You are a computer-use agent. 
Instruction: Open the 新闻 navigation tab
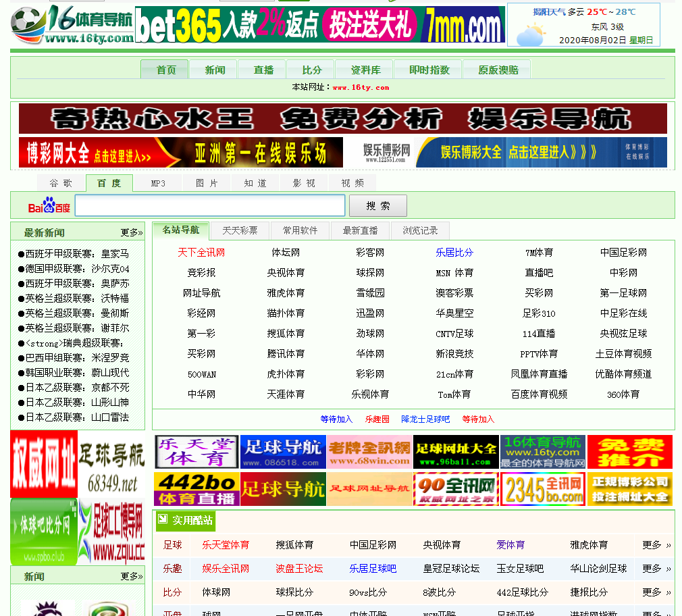(213, 70)
